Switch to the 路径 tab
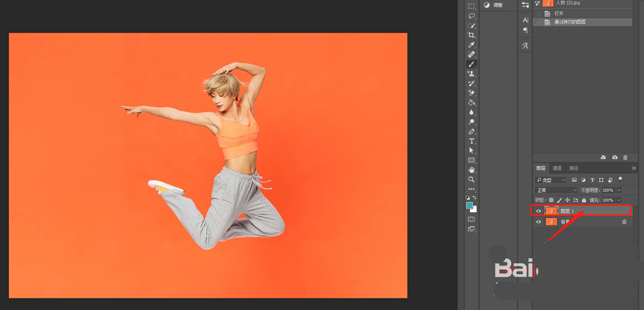Screen dimensions: 644x310 (574, 168)
